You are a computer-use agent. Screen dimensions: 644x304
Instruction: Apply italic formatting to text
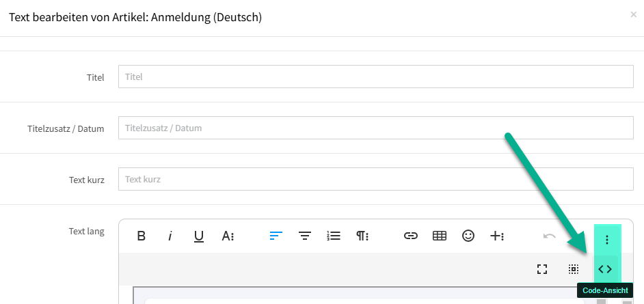tap(170, 236)
